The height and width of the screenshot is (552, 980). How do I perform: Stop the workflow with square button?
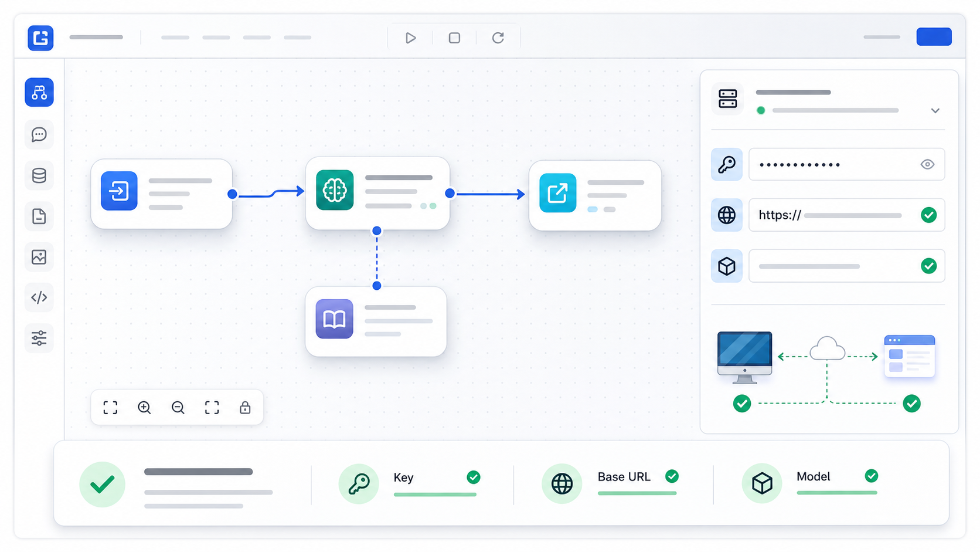click(x=454, y=38)
